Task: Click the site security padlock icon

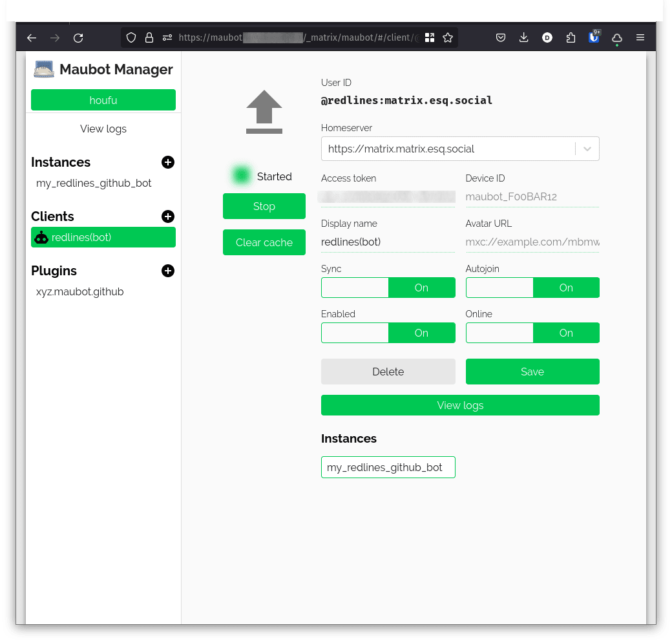Action: 149,37
